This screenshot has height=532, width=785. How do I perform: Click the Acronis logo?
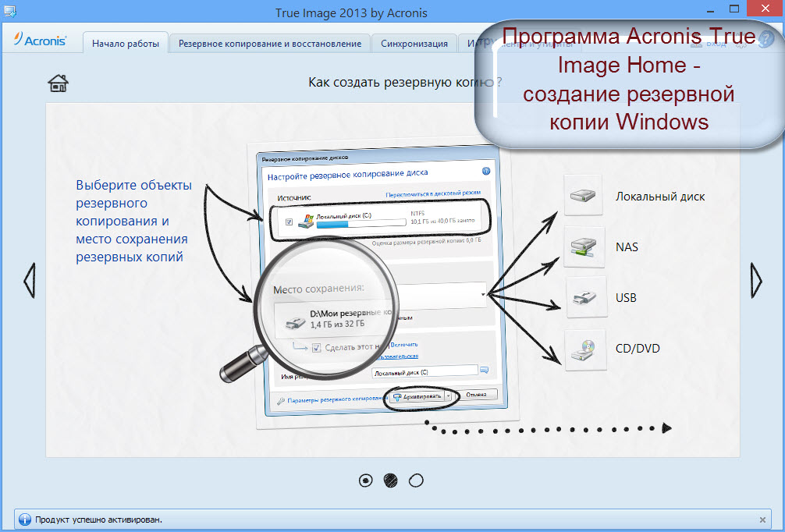coord(40,40)
